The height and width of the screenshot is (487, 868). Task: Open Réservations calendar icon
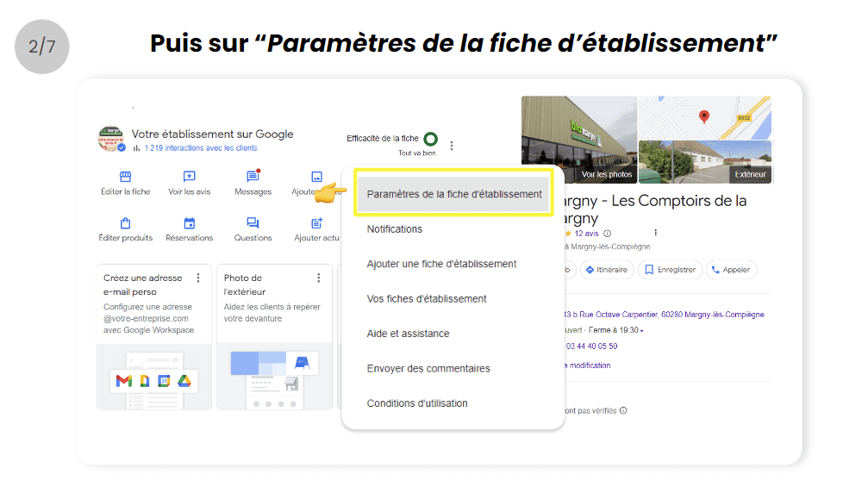coord(190,223)
